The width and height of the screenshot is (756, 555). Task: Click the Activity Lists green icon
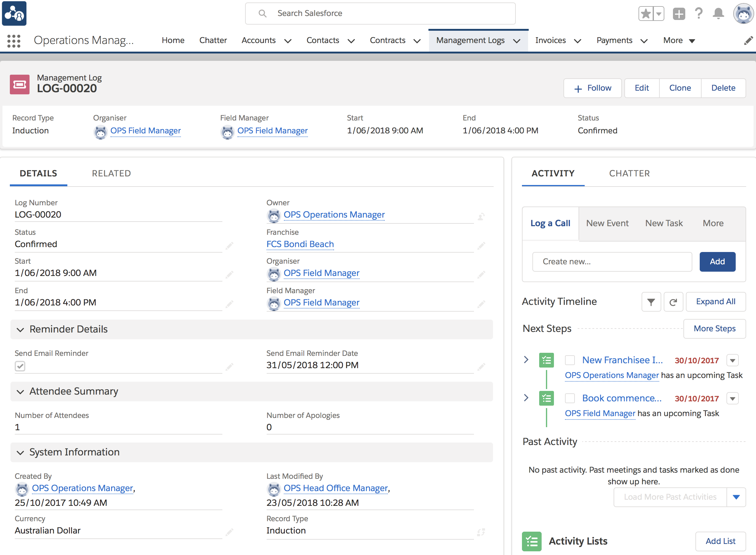point(531,541)
